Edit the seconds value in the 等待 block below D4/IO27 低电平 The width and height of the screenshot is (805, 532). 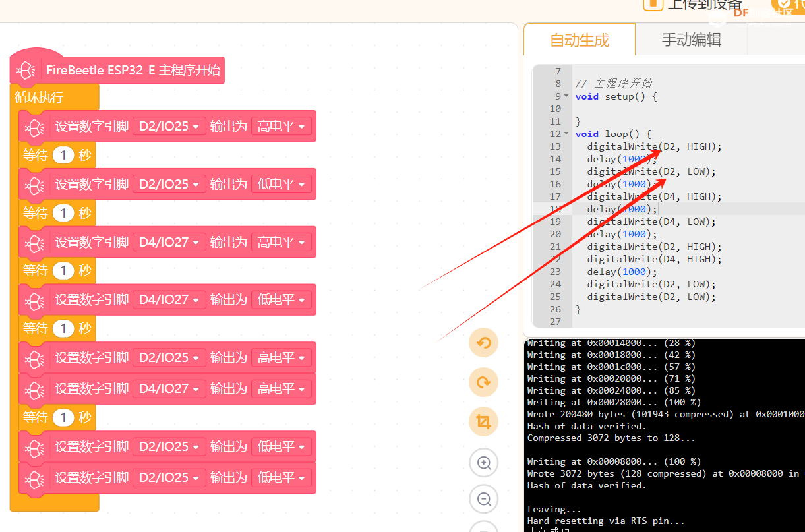pos(63,328)
